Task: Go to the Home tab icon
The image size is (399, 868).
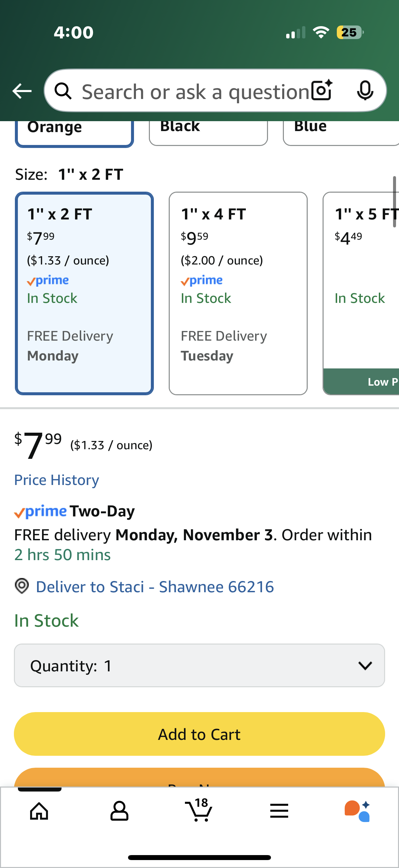Action: coord(39,811)
